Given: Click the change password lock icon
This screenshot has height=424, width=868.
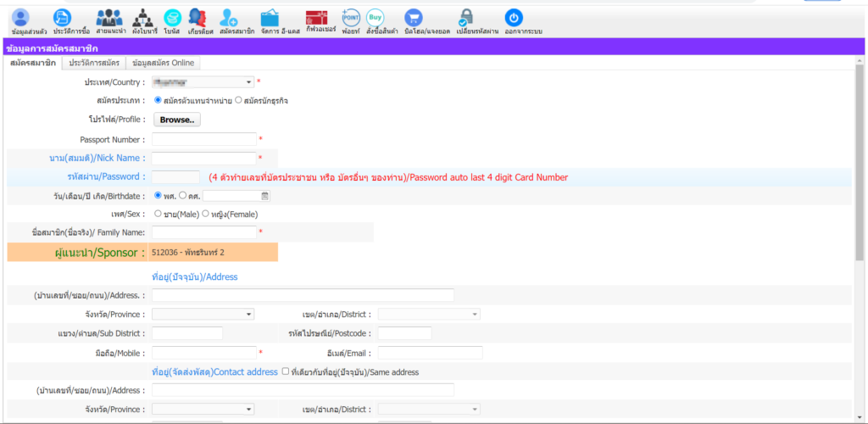Looking at the screenshot, I should [x=466, y=17].
